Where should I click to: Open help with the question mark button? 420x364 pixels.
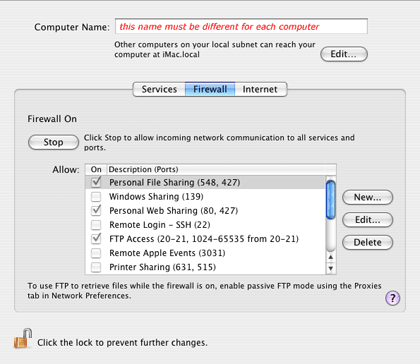pos(393,298)
